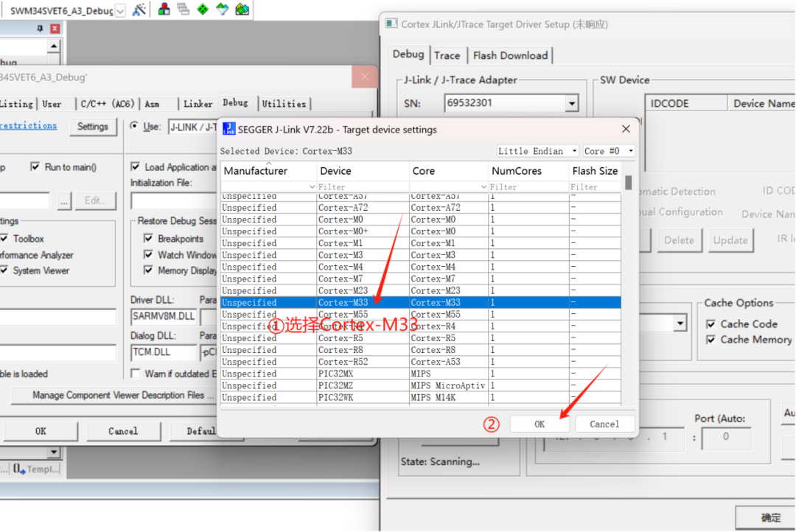Screen dimensions: 796x532
Task: Open Utilities tab in Options dialog
Action: coord(284,104)
